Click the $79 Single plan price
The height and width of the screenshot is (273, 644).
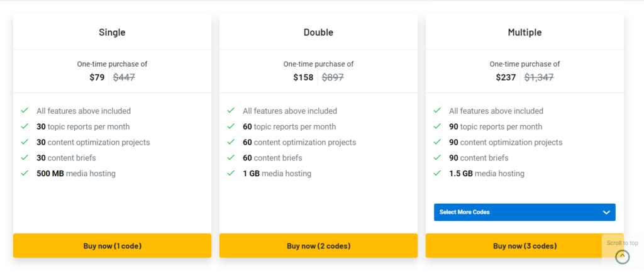97,77
